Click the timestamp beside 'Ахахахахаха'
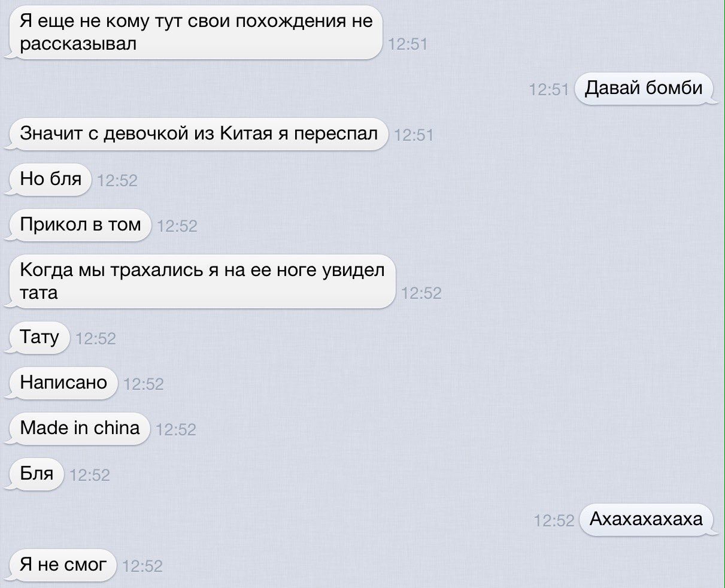725x588 pixels. [554, 521]
